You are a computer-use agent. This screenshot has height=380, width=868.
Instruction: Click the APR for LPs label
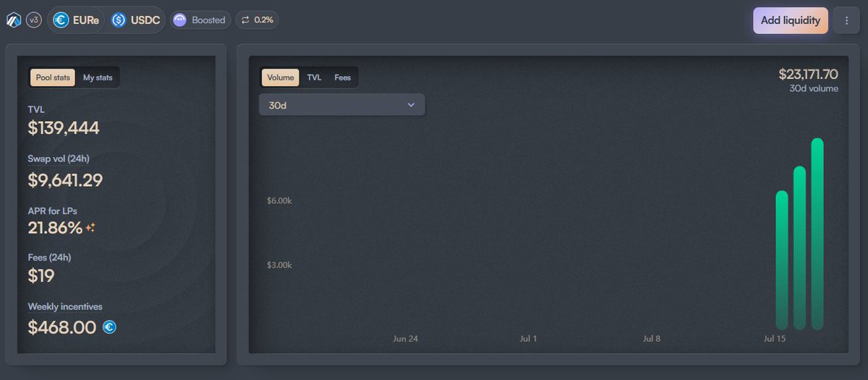pos(52,211)
